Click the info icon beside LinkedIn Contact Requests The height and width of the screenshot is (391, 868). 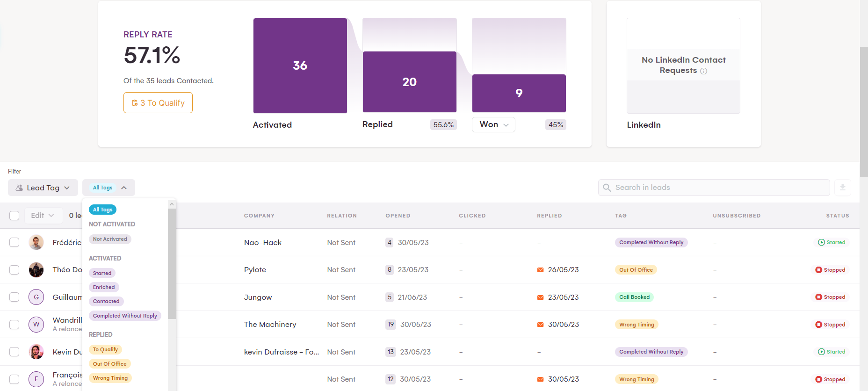[703, 71]
